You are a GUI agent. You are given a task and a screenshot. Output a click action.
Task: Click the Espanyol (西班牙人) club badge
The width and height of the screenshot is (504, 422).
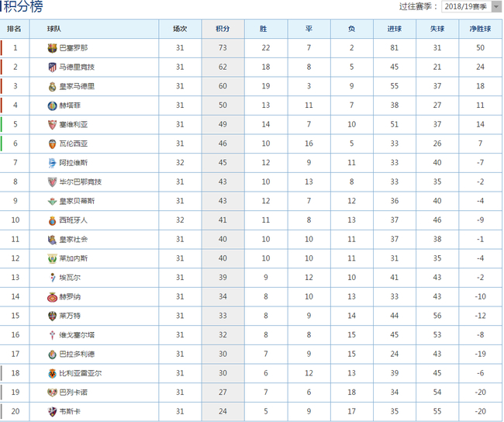(53, 220)
